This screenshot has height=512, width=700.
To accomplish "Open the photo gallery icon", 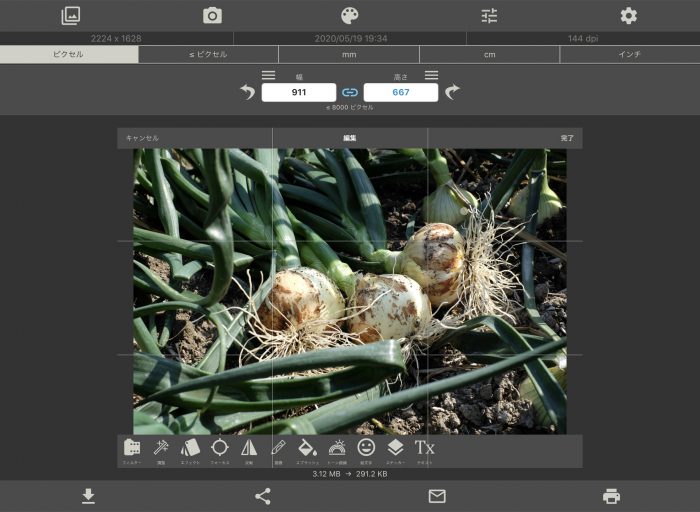I will (x=71, y=16).
